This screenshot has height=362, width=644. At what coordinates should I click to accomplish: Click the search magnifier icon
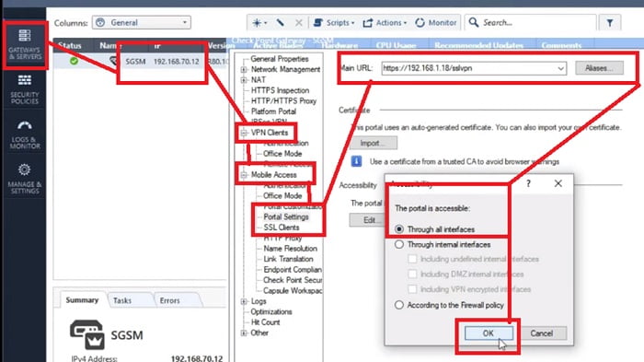tap(474, 22)
